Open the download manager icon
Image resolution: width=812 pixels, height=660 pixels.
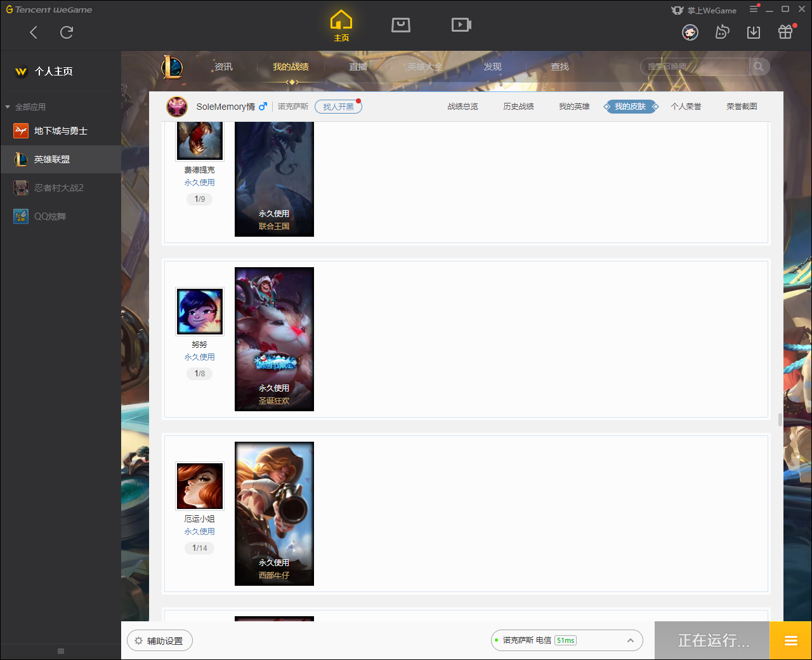[754, 32]
